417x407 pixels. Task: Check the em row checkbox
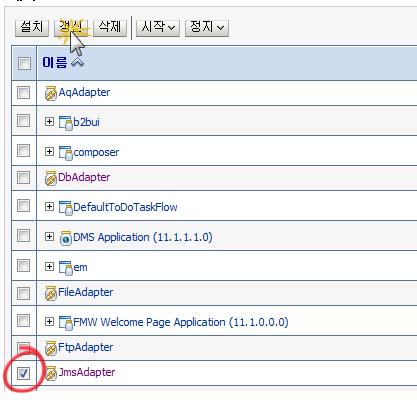(x=24, y=266)
